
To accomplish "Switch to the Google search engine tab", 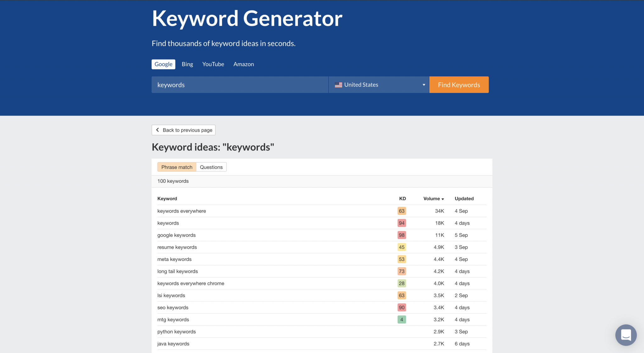I will (164, 64).
